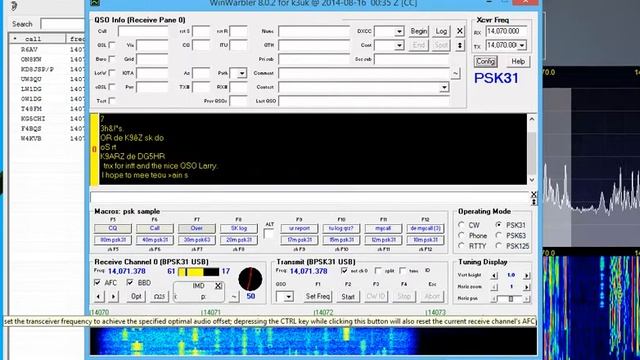Select call W4KVB in the left list
The height and width of the screenshot is (360, 640).
31,139
